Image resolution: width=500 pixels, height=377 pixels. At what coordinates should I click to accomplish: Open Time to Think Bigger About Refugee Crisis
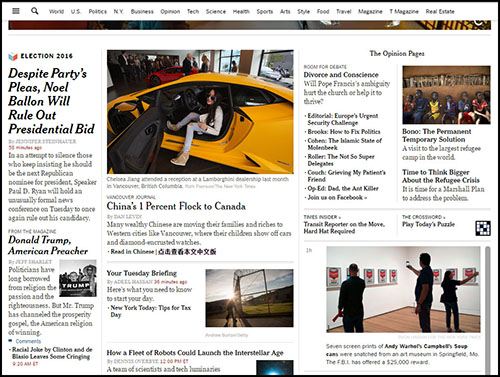click(x=441, y=176)
